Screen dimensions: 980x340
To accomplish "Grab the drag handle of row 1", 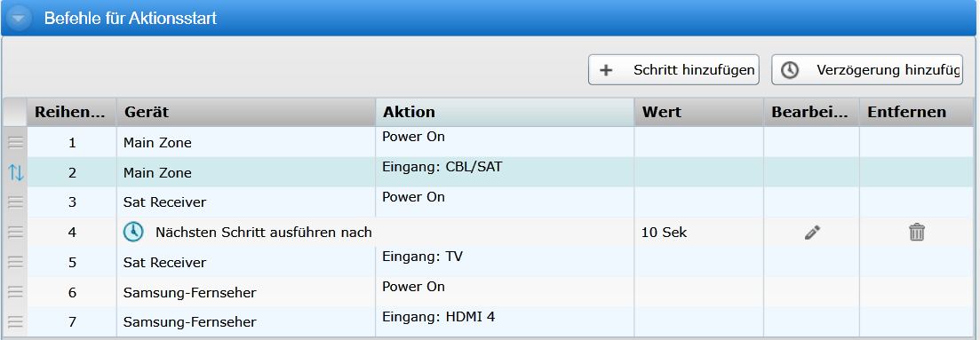I will click(x=15, y=143).
